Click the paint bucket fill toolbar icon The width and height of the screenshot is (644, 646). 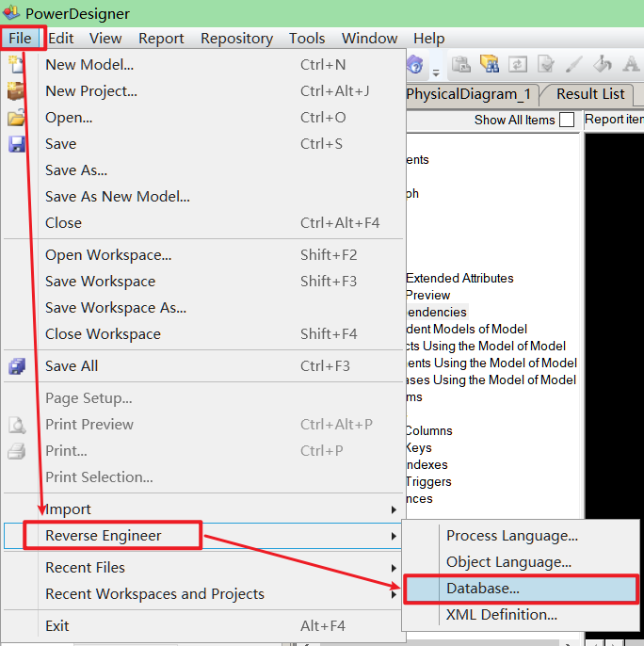coord(603,65)
